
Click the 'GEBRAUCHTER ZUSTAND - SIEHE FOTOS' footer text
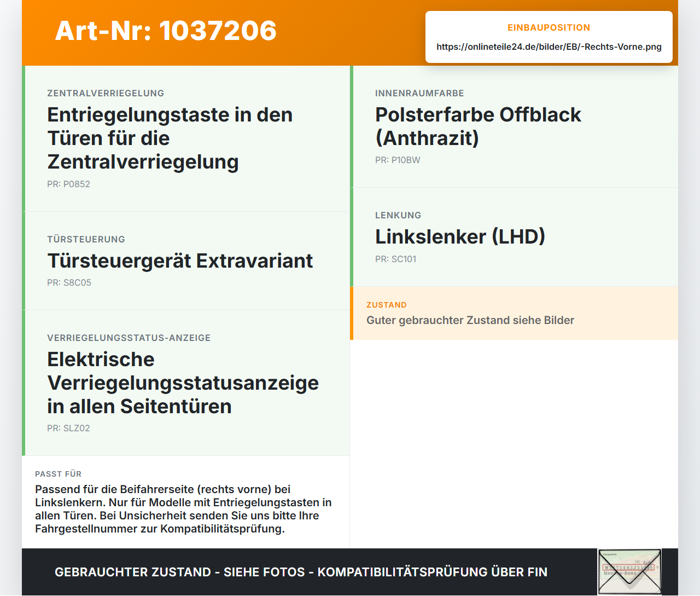[x=301, y=572]
